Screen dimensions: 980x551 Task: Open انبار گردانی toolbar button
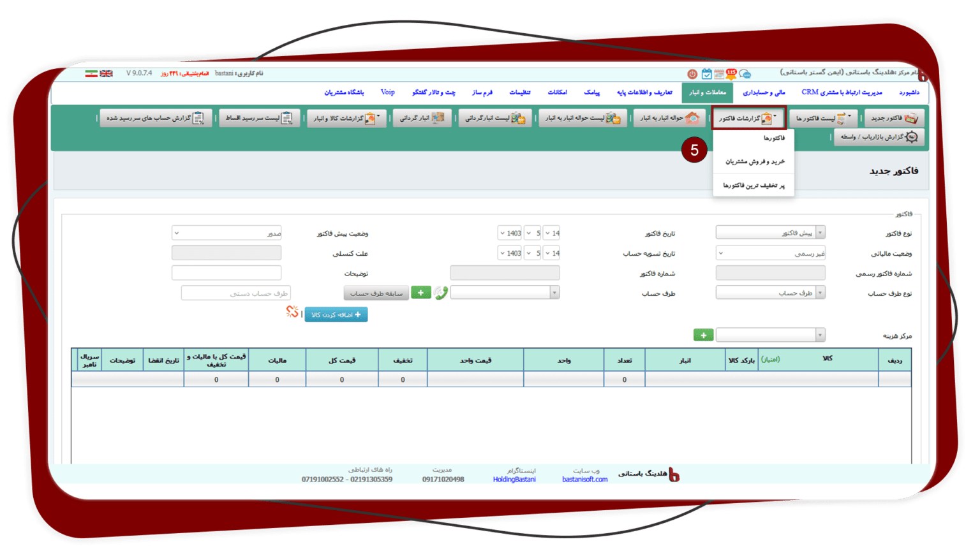tap(422, 118)
